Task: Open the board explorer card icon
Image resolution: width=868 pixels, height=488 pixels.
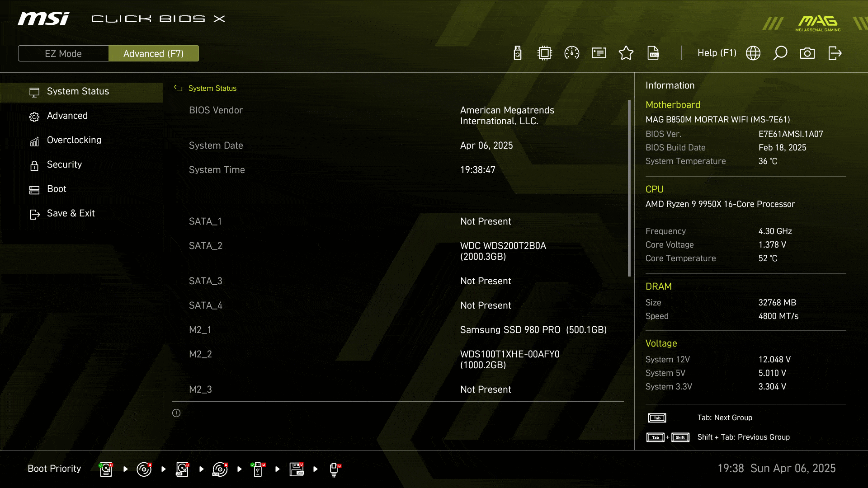Action: (599, 53)
